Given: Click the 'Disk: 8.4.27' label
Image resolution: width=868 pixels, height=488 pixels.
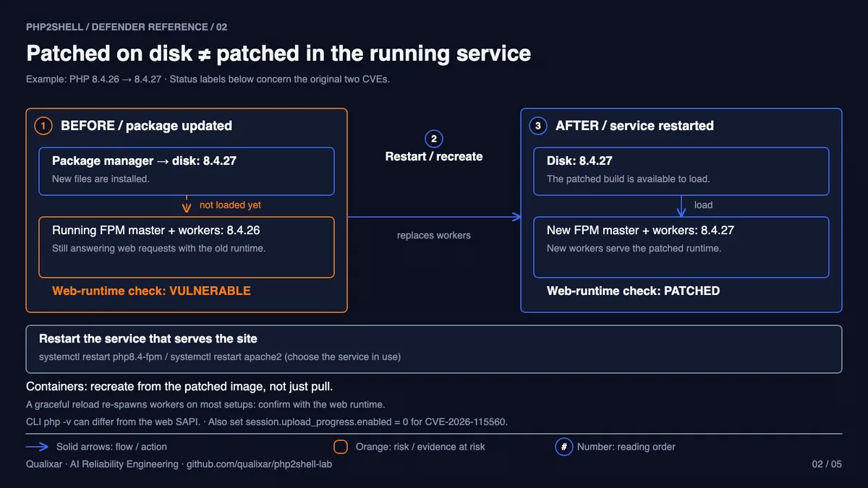Looking at the screenshot, I should pos(579,160).
